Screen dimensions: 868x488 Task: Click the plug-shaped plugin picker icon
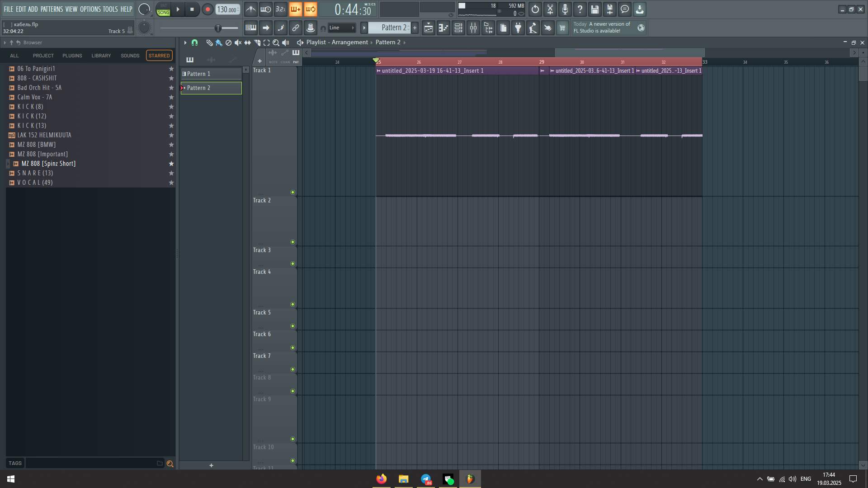point(518,28)
